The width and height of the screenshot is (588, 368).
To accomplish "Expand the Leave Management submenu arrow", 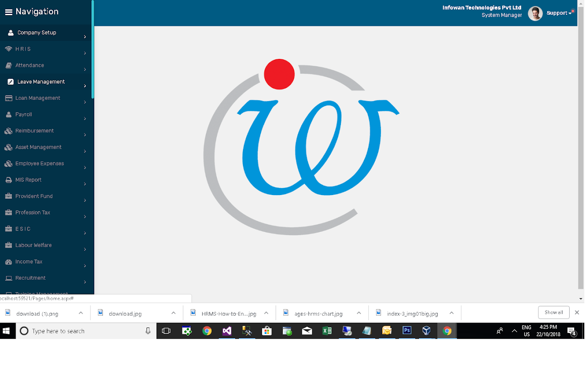I will (x=85, y=86).
